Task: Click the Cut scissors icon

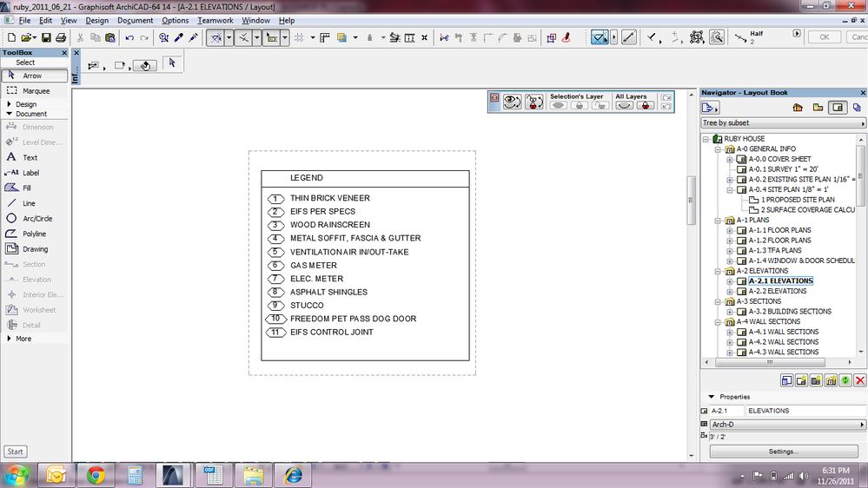Action: [x=80, y=37]
